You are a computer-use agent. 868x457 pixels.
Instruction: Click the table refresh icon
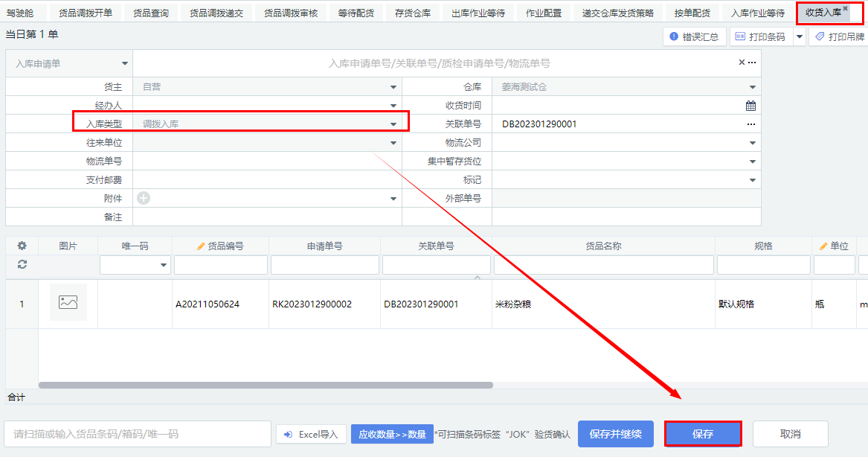point(22,264)
